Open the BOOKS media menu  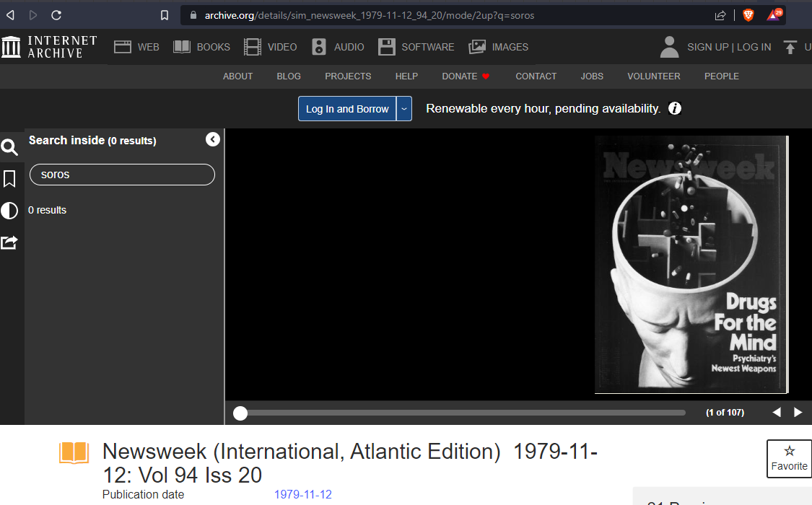coord(201,47)
